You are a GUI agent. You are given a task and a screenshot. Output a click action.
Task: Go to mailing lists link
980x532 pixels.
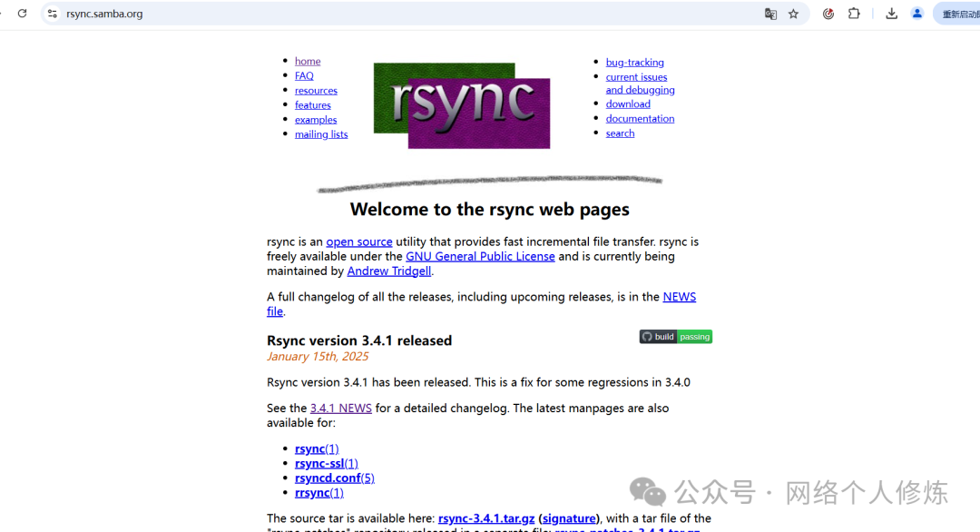321,134
